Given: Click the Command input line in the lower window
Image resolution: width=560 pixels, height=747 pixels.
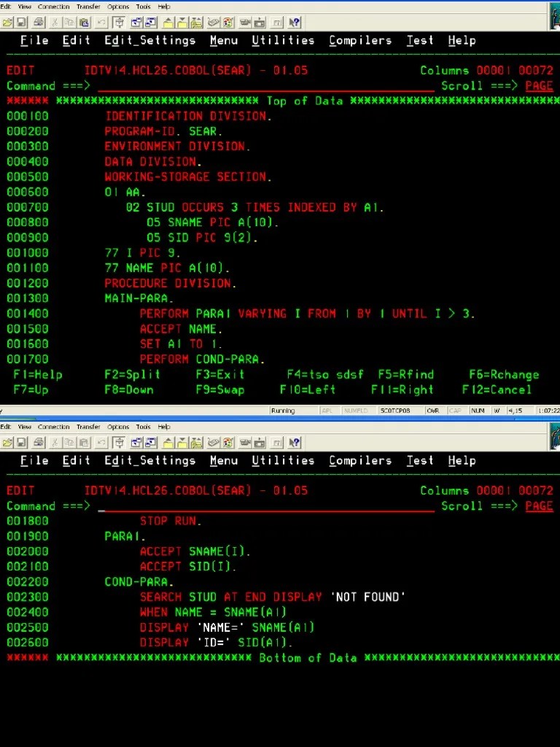Looking at the screenshot, I should coord(265,506).
